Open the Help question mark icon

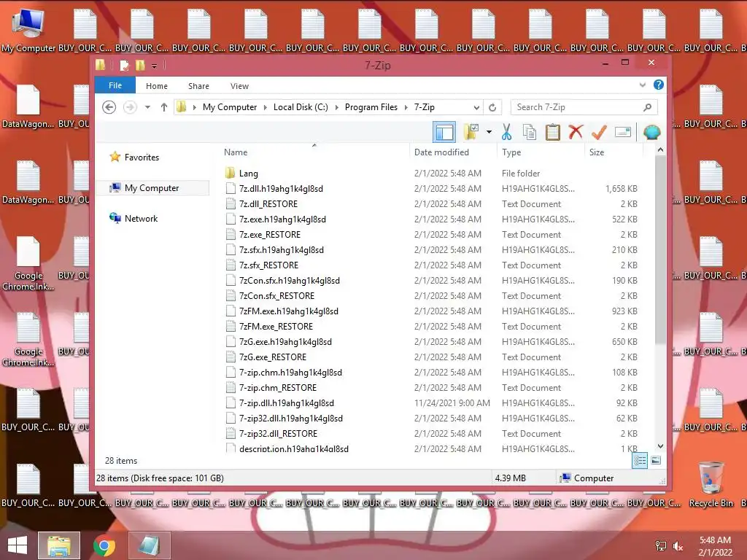tap(659, 85)
